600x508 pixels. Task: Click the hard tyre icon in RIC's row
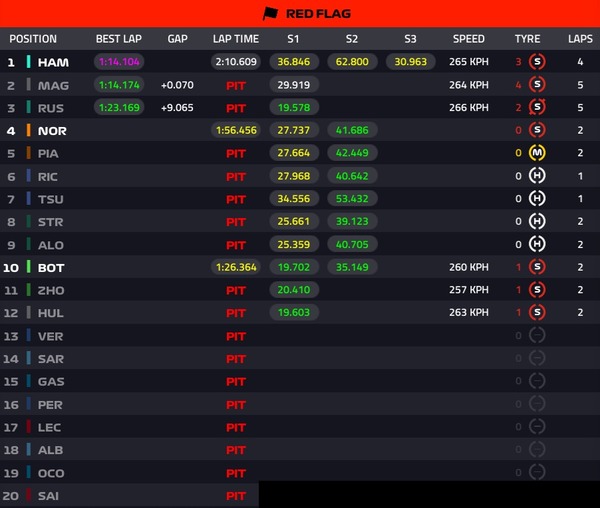click(537, 176)
